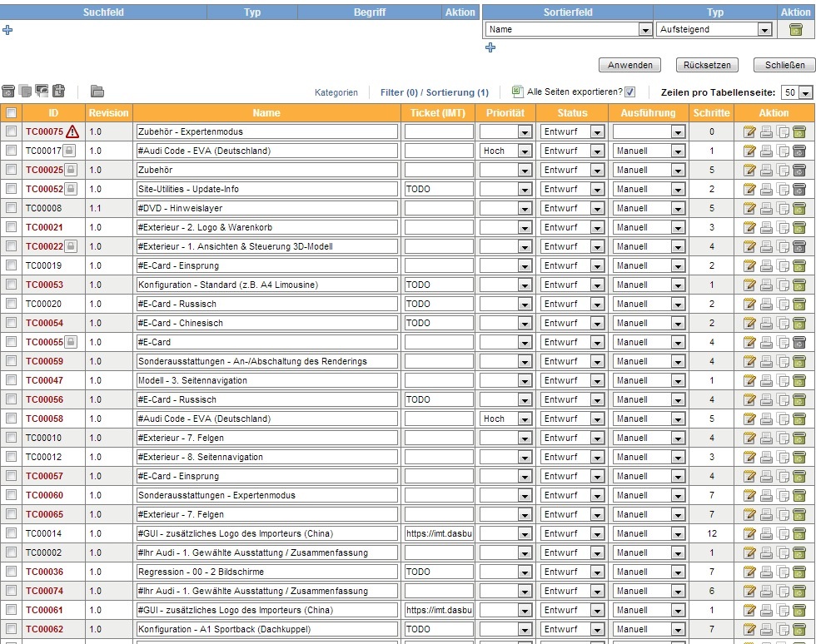Delete test case TC00008 using trash icon
Image resolution: width=816 pixels, height=644 pixels.
799,208
